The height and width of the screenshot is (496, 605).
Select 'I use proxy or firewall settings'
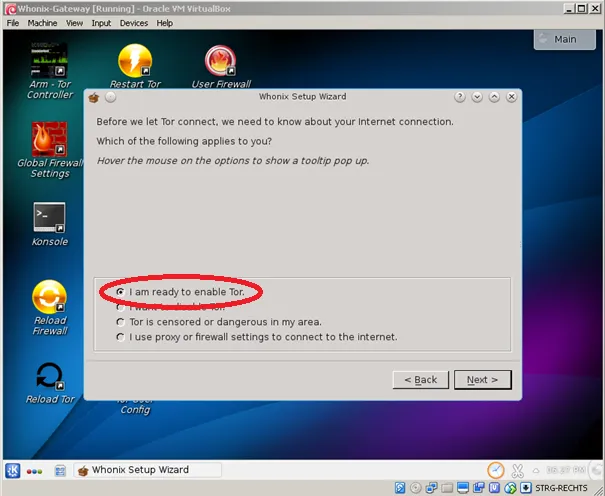(257, 337)
